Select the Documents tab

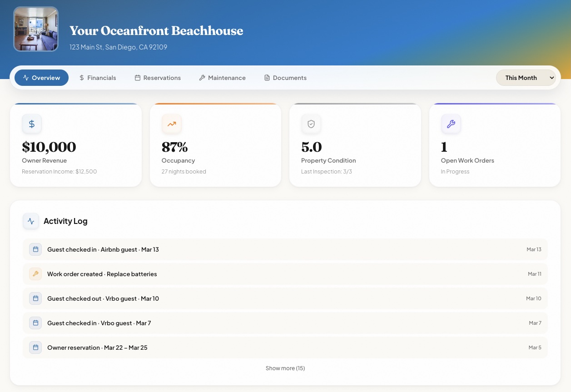tap(285, 78)
